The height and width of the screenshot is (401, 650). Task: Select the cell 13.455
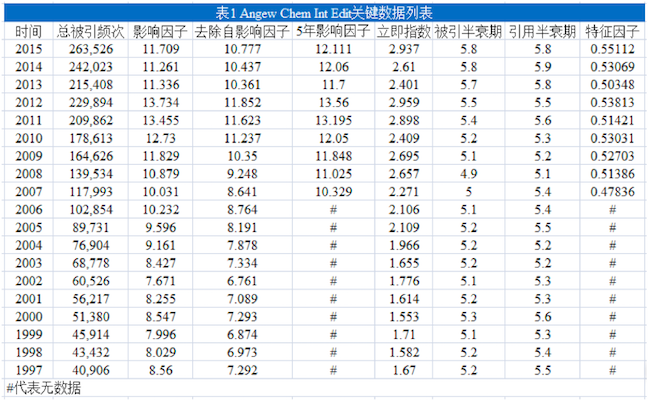coord(161,120)
